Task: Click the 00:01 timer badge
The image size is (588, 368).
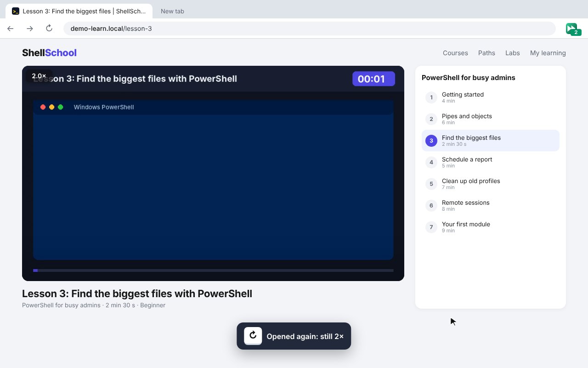Action: (373, 79)
